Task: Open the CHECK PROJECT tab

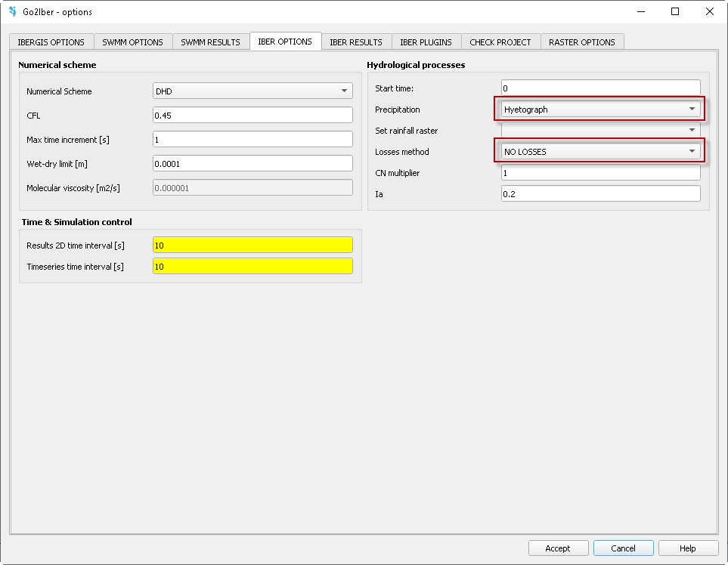Action: click(500, 42)
